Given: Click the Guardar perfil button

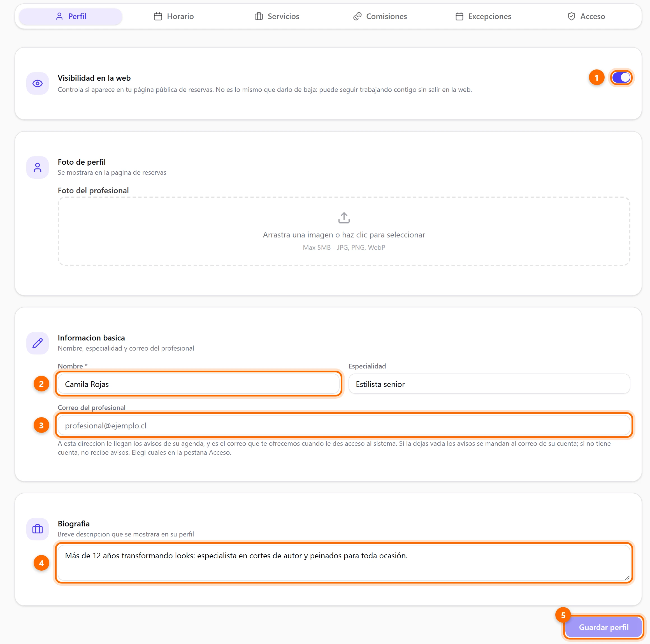Looking at the screenshot, I should [603, 627].
